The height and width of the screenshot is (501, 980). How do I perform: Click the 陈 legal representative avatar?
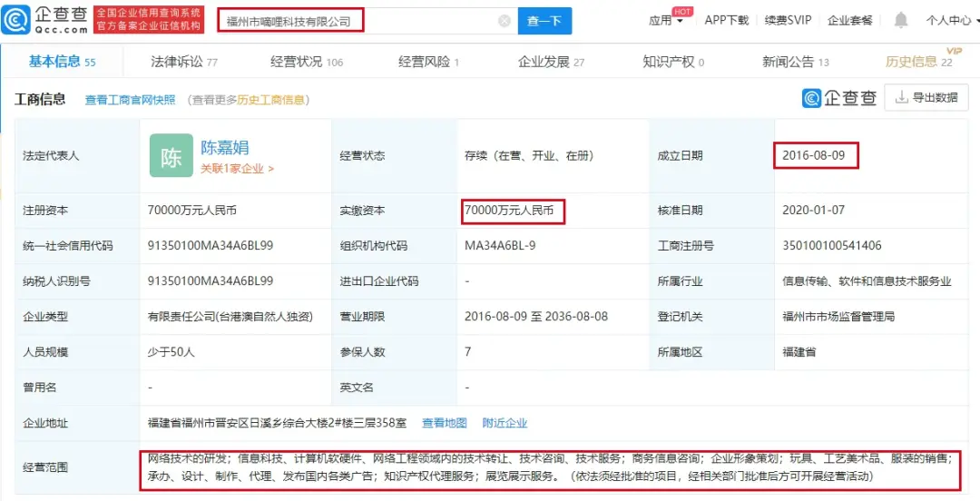tap(171, 156)
